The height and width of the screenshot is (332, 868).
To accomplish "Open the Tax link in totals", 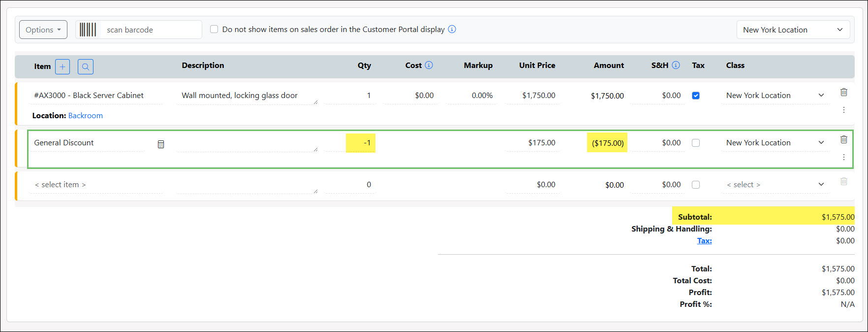I will [x=705, y=241].
